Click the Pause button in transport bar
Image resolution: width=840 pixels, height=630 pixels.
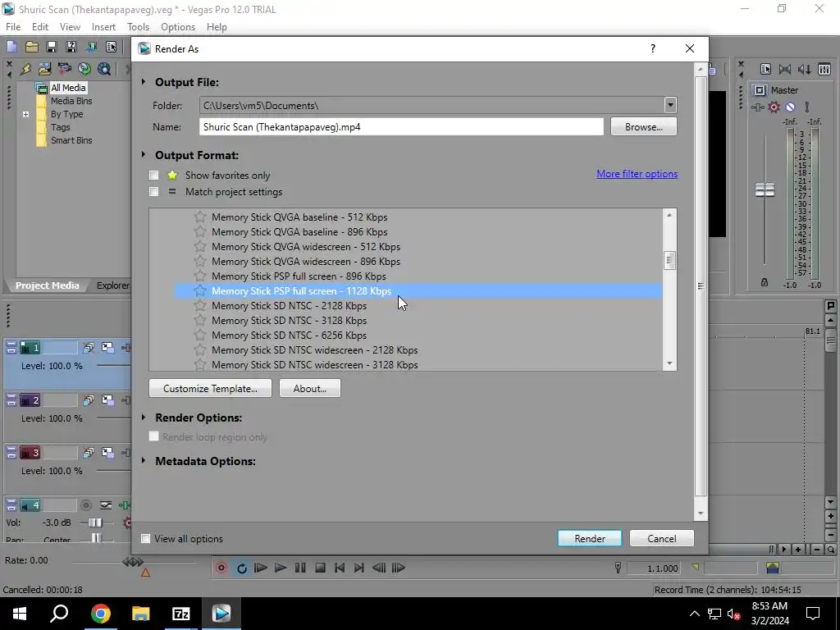300,568
